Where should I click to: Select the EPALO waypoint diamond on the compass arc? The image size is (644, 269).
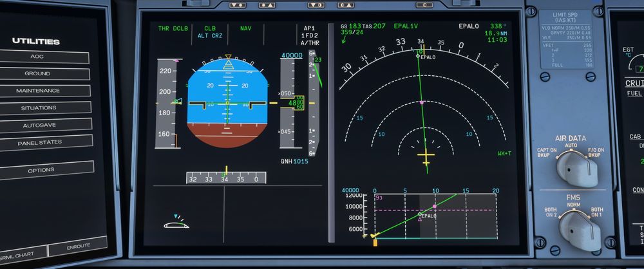(418, 57)
